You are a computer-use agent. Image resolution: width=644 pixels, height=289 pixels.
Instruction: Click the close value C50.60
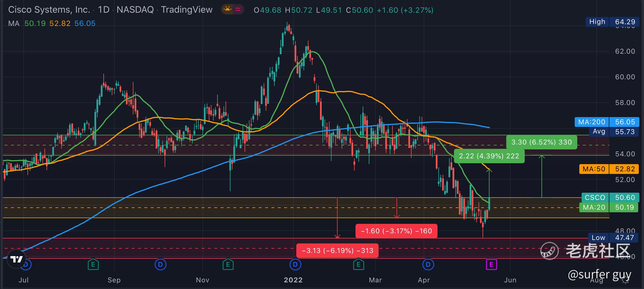pyautogui.click(x=360, y=10)
